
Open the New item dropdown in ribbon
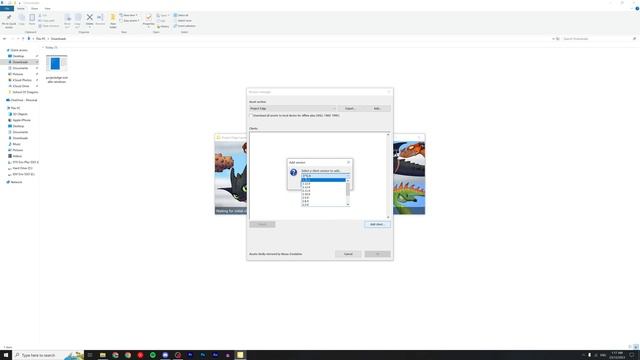click(129, 15)
